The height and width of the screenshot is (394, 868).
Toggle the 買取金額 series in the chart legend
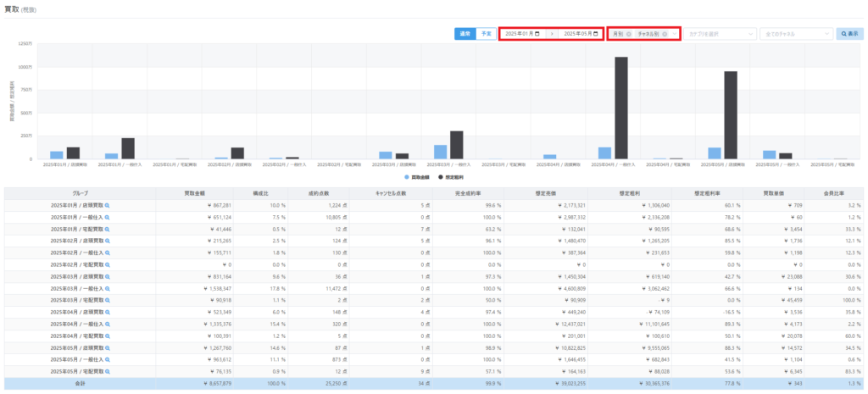coord(417,176)
